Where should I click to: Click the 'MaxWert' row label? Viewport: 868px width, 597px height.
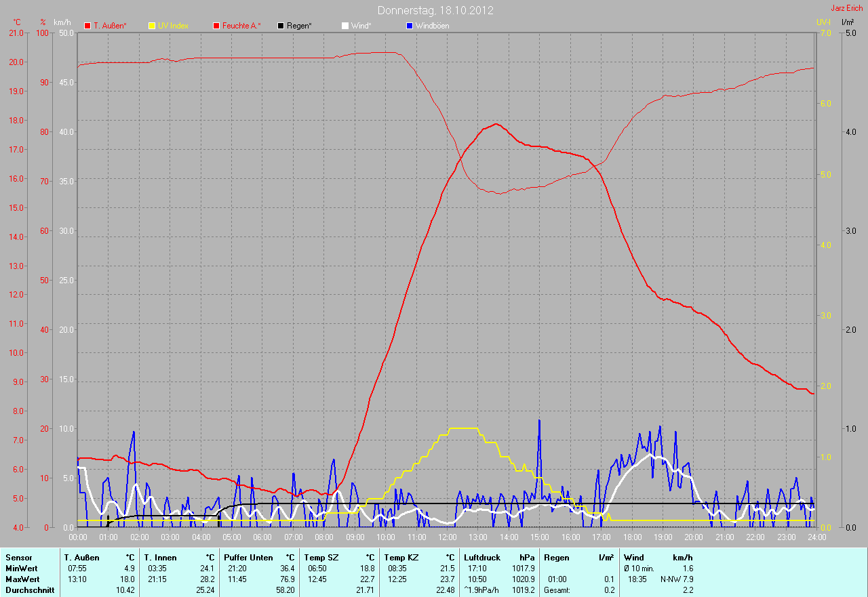click(x=22, y=579)
